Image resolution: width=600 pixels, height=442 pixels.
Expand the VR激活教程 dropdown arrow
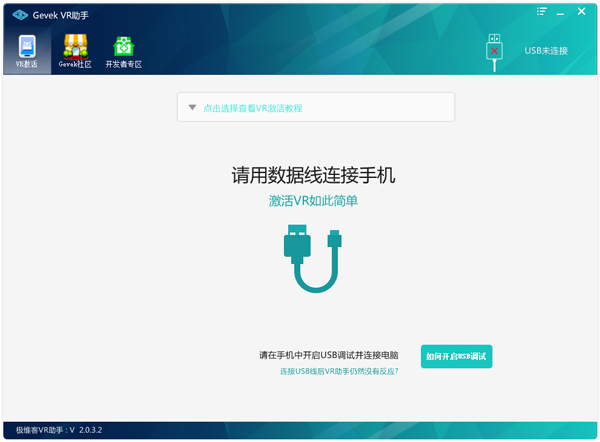click(x=192, y=108)
